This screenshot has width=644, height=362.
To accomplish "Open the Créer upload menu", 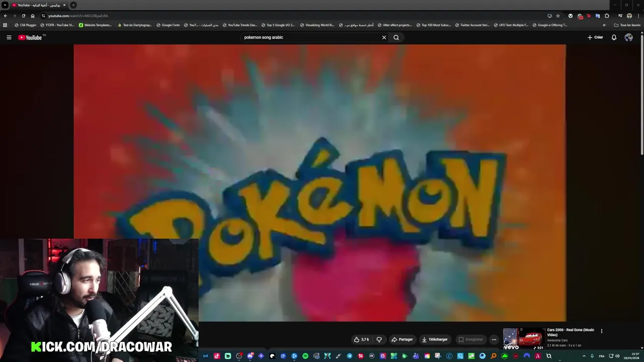I will coord(595,37).
